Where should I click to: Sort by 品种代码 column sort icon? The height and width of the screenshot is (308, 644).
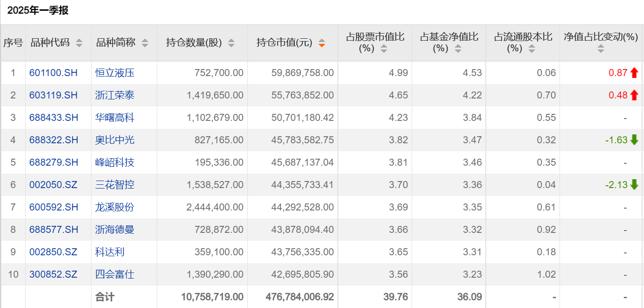click(x=79, y=43)
